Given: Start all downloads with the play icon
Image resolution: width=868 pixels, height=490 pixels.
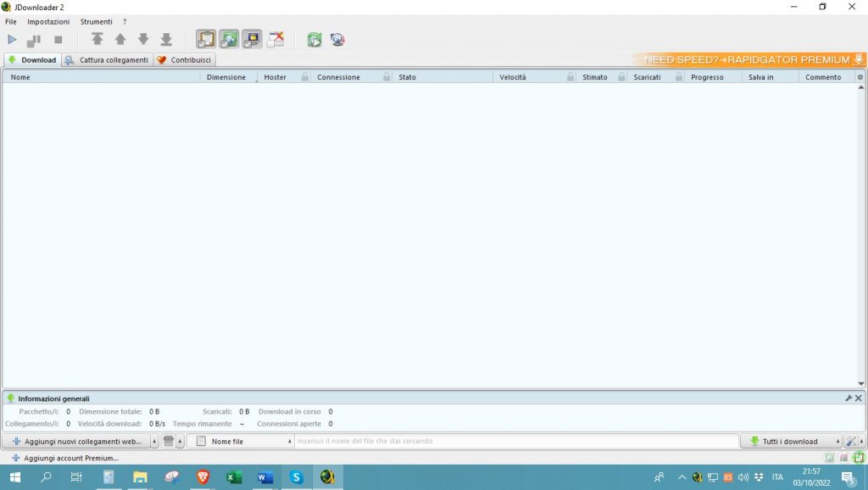Looking at the screenshot, I should click(12, 40).
